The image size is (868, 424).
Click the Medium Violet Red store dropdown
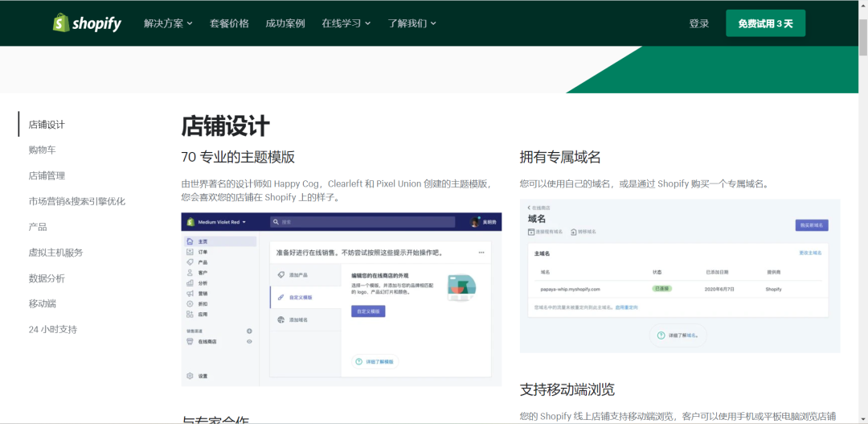(223, 222)
